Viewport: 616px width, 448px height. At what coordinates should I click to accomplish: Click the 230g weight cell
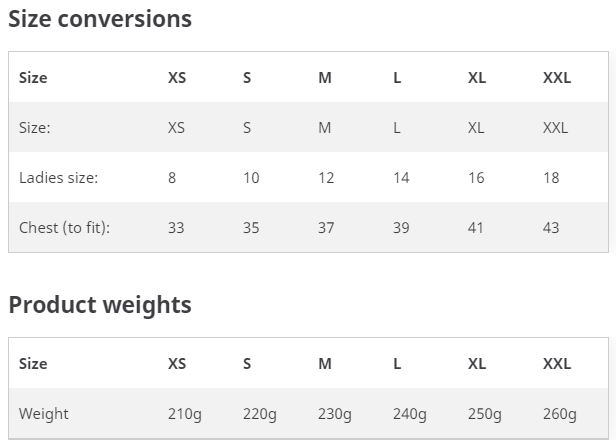pyautogui.click(x=335, y=414)
